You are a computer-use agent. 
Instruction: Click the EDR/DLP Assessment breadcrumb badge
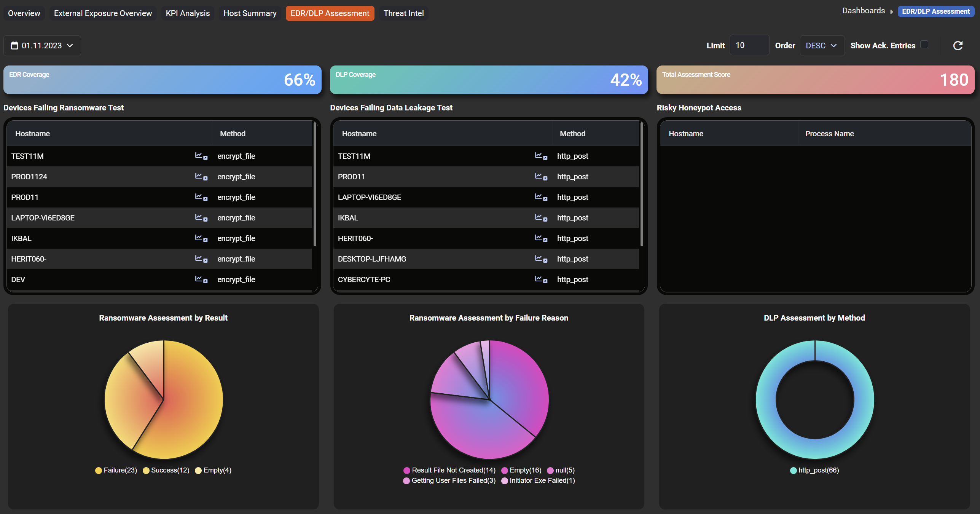(x=935, y=11)
